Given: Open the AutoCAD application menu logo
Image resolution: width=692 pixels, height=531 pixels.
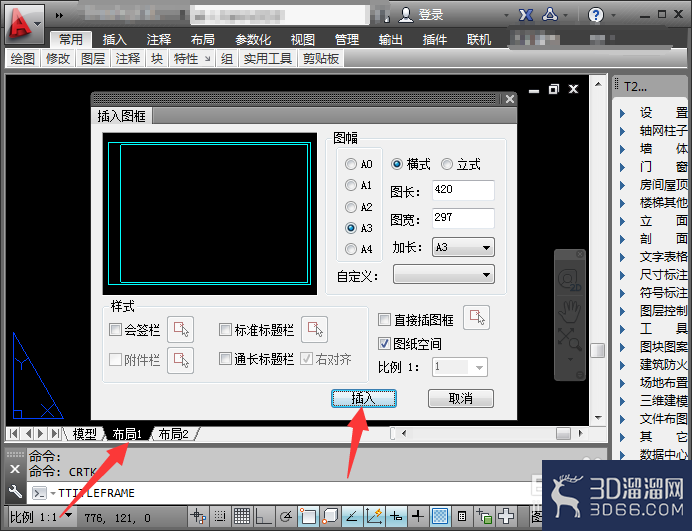Looking at the screenshot, I should pyautogui.click(x=24, y=23).
